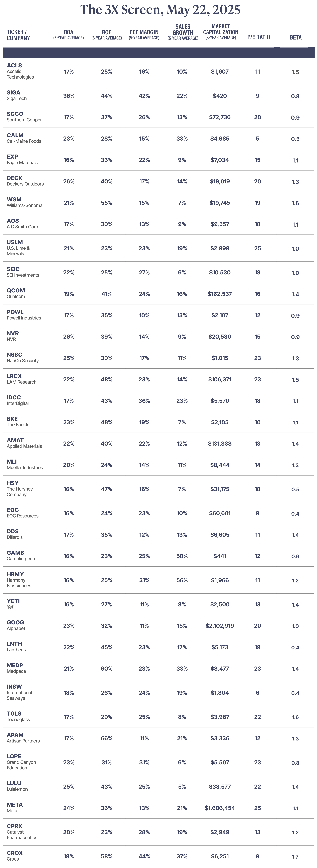Click the FCF MARGIN column header
This screenshot has height=868, width=317.
[144, 35]
